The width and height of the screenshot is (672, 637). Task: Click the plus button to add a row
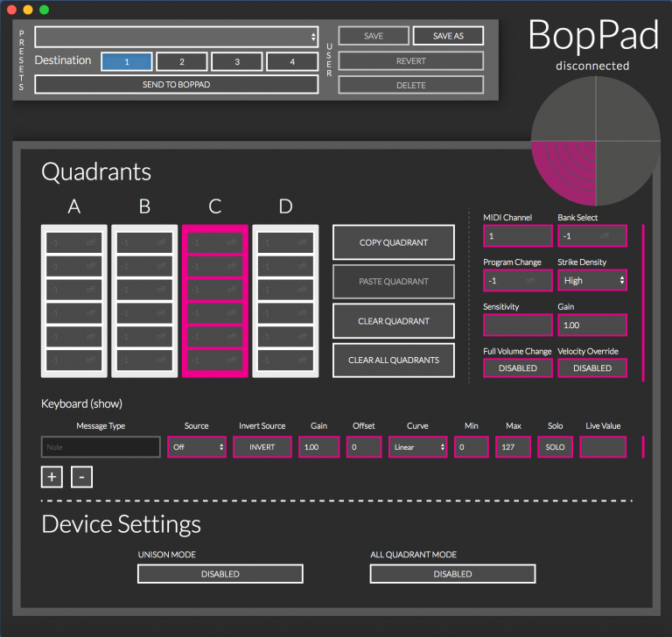(x=52, y=477)
